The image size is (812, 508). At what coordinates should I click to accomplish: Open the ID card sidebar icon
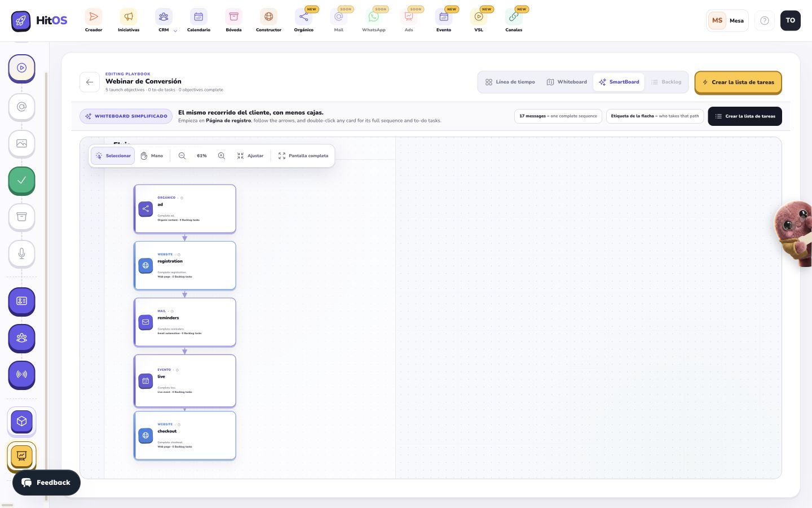pos(21,301)
